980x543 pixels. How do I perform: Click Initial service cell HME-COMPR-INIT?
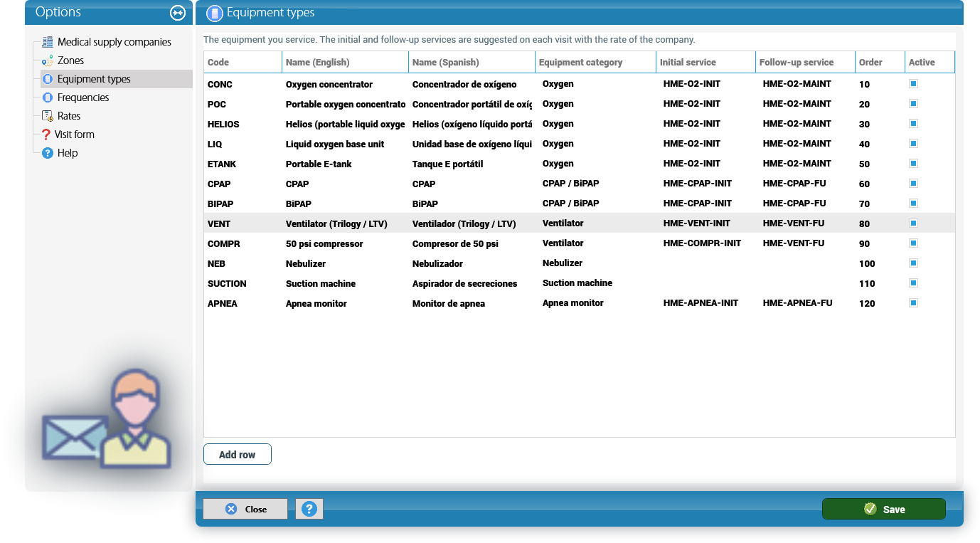coord(705,243)
